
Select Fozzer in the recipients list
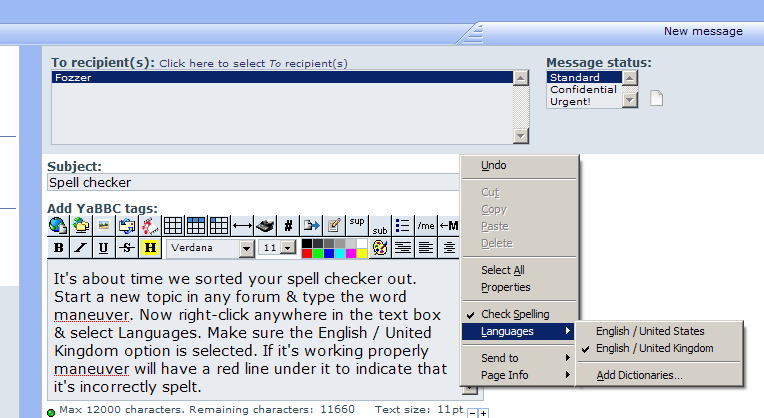(x=282, y=77)
